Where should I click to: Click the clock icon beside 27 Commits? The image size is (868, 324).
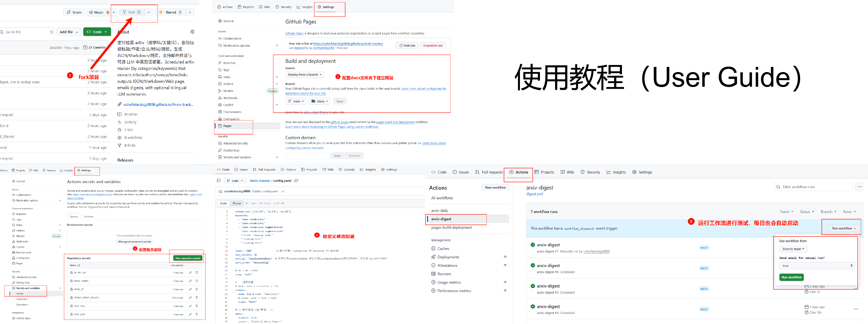point(85,48)
